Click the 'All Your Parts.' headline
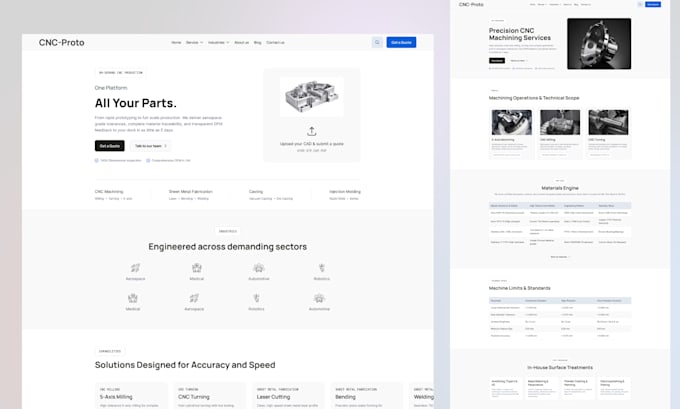Image resolution: width=680 pixels, height=409 pixels. pyautogui.click(x=136, y=103)
